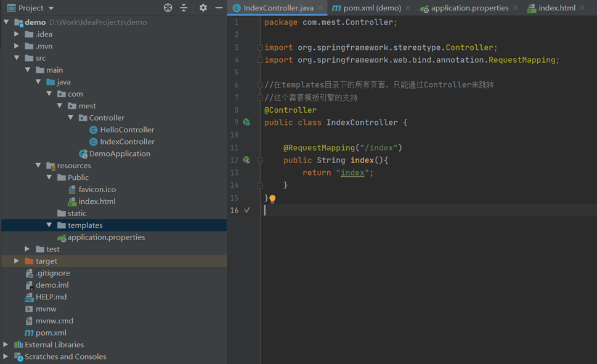Collapse the resources folder
Screen dimensions: 597x364
tap(38, 165)
